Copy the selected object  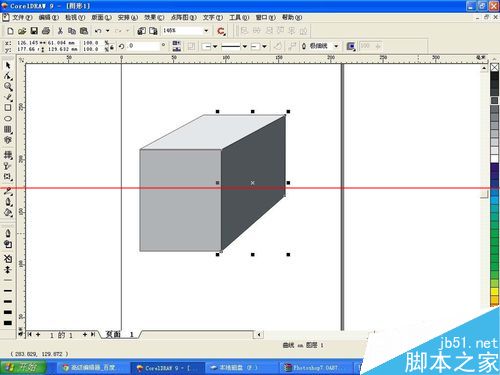pos(72,31)
